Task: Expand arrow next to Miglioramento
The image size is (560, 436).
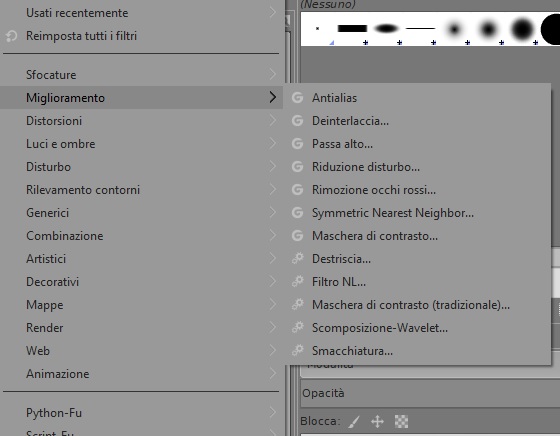Action: pyautogui.click(x=272, y=97)
